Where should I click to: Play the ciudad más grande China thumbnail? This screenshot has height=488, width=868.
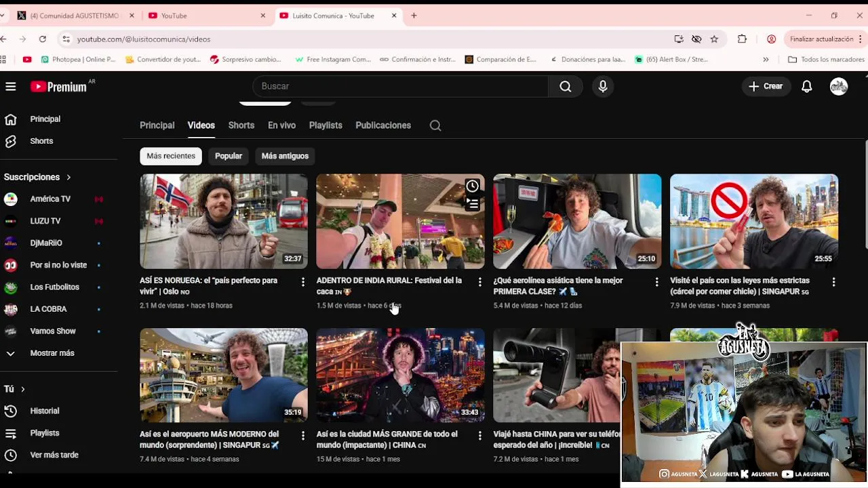click(400, 375)
